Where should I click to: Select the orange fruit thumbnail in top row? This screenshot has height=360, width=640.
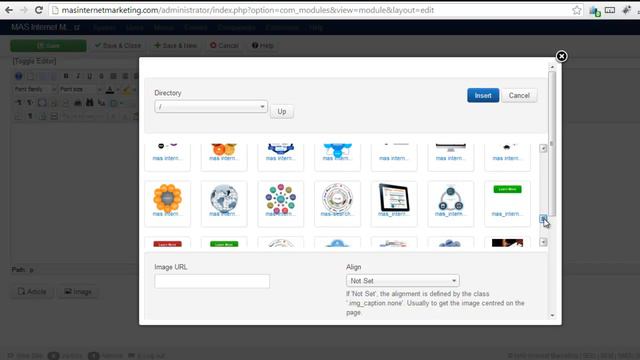224,157
